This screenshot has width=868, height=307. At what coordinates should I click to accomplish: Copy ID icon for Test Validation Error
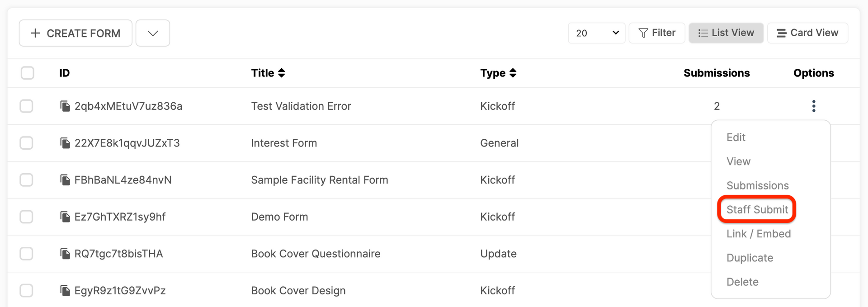[65, 106]
